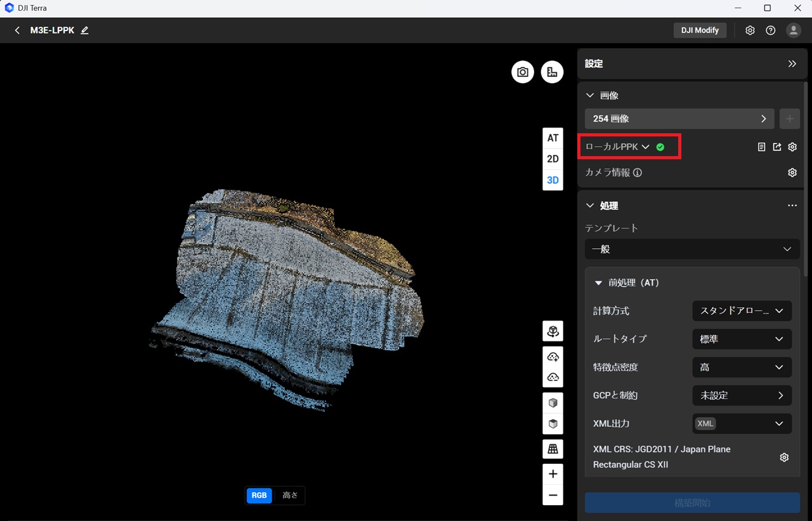Click the grid display icon above zoom
Viewport: 812px width, 521px height.
pyautogui.click(x=553, y=449)
